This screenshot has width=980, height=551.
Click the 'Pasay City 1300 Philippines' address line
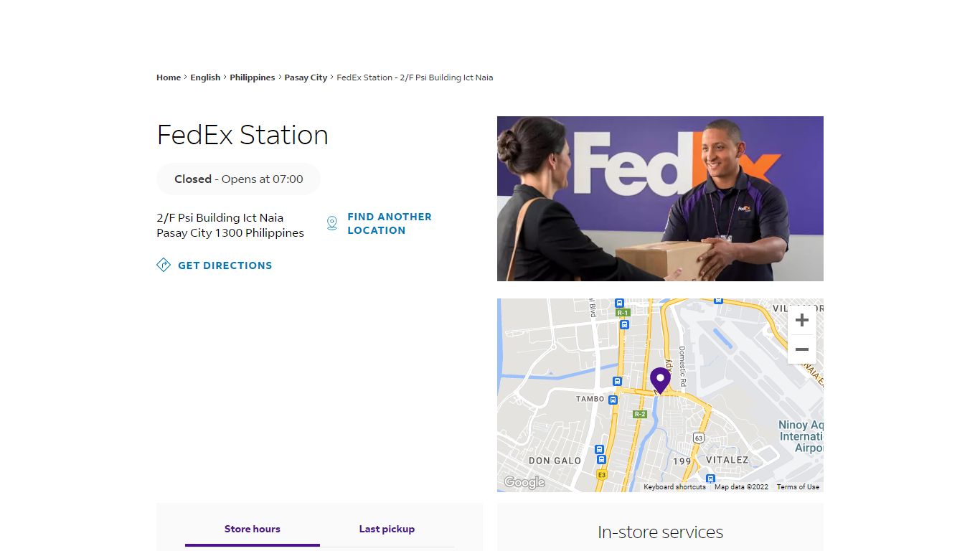[x=230, y=232]
